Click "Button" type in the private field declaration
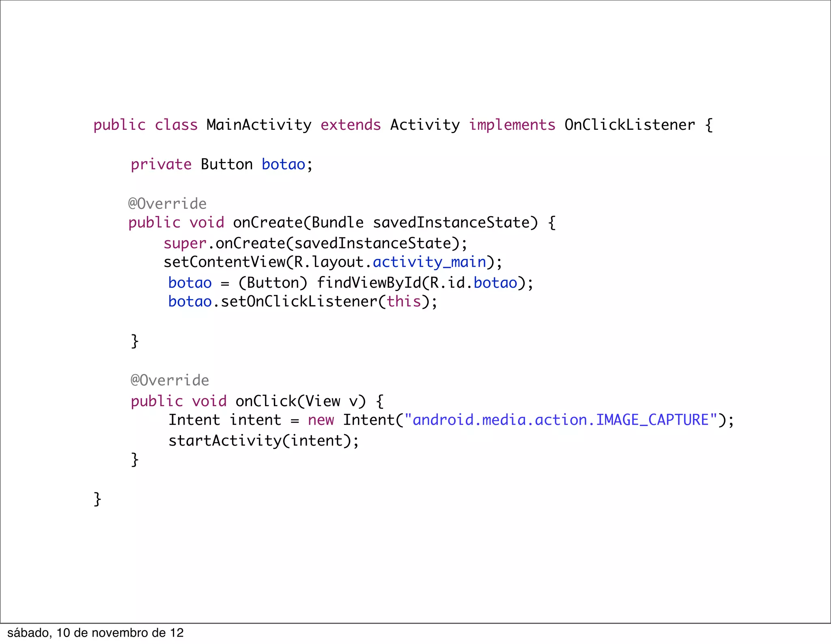The width and height of the screenshot is (831, 644). (226, 164)
